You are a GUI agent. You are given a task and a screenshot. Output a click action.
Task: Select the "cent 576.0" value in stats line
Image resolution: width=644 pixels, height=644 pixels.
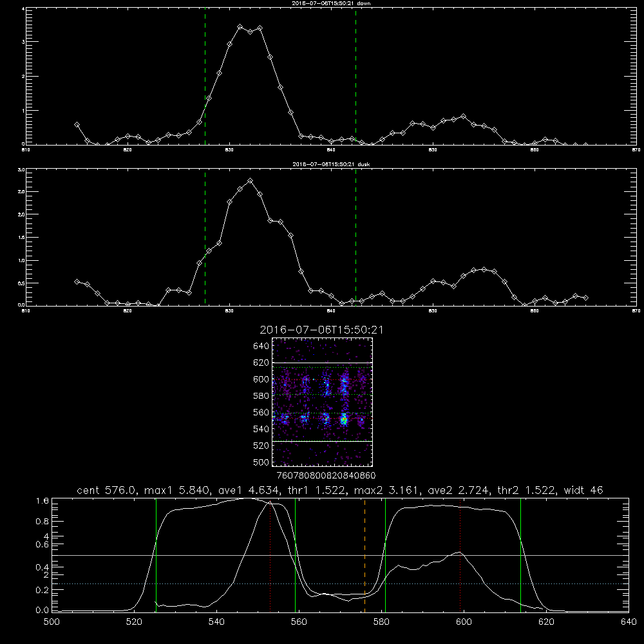(x=107, y=490)
